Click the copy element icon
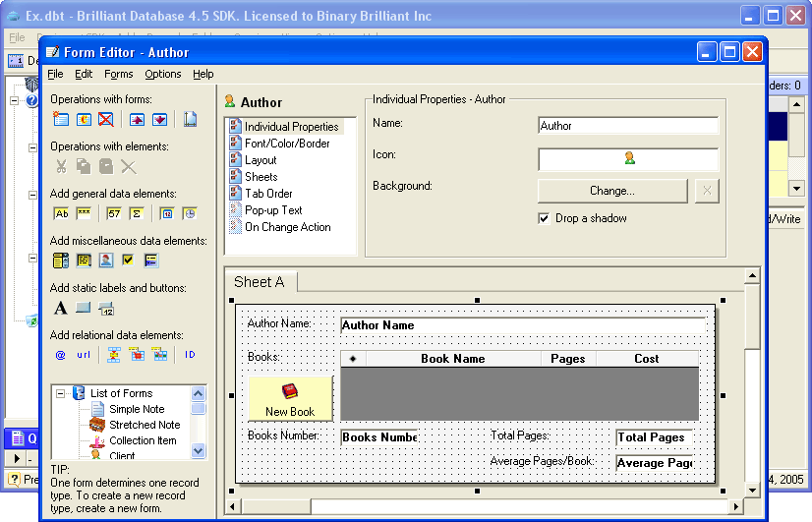812x522 pixels. (x=84, y=167)
